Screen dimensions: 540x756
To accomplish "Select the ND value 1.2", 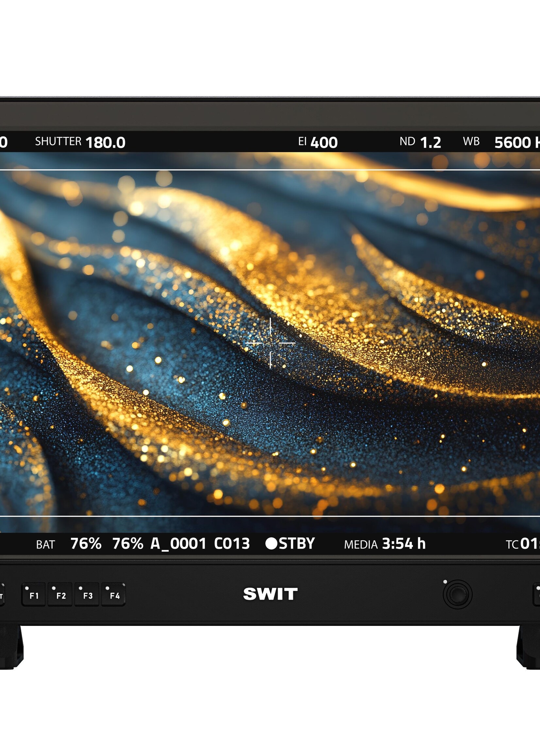I will (x=430, y=143).
